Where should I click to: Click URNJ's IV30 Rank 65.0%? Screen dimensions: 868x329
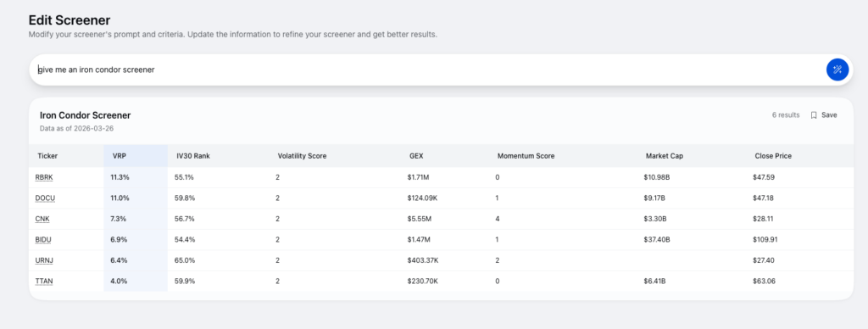tap(185, 260)
